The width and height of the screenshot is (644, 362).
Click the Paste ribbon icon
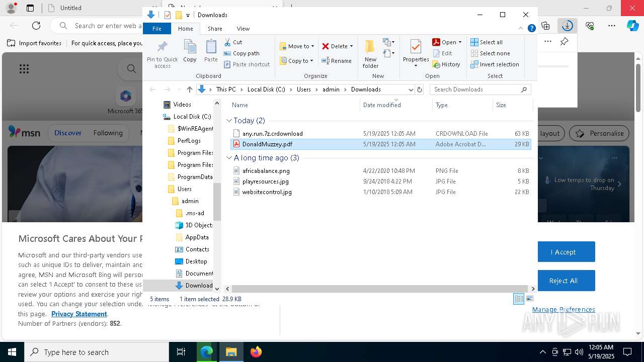(x=211, y=51)
